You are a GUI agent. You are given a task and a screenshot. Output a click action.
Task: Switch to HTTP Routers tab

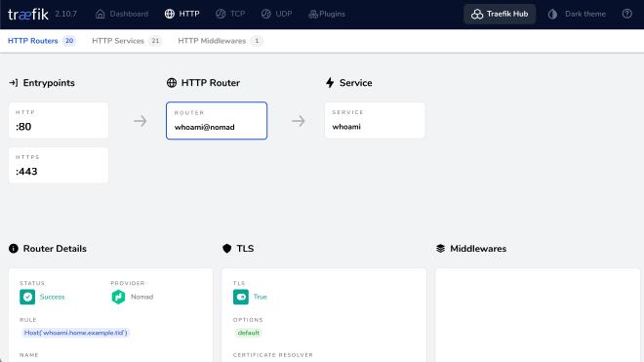[42, 41]
